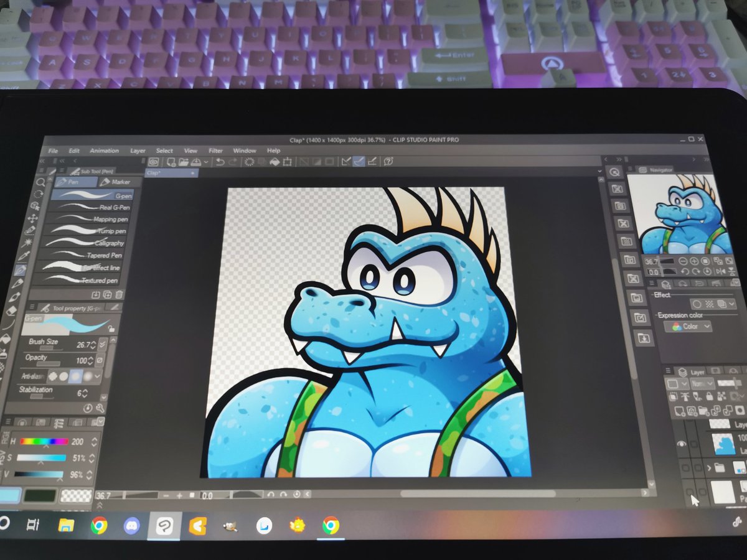Toggle visibility eye of the blue layer
The width and height of the screenshot is (747, 560).
pyautogui.click(x=682, y=444)
